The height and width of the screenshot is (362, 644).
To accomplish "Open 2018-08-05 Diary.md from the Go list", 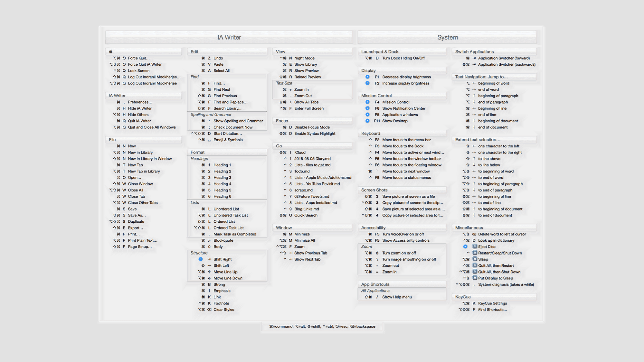I will pyautogui.click(x=312, y=159).
